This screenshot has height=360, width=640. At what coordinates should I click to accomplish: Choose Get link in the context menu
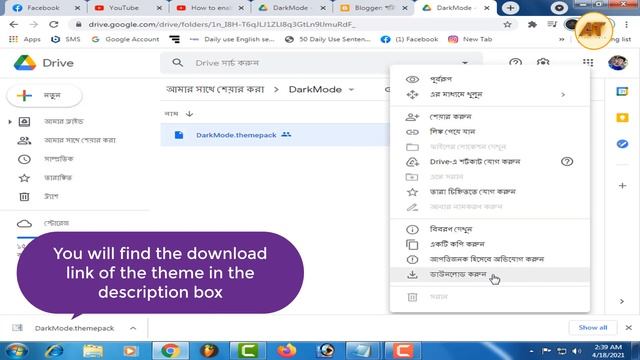pyautogui.click(x=490, y=132)
